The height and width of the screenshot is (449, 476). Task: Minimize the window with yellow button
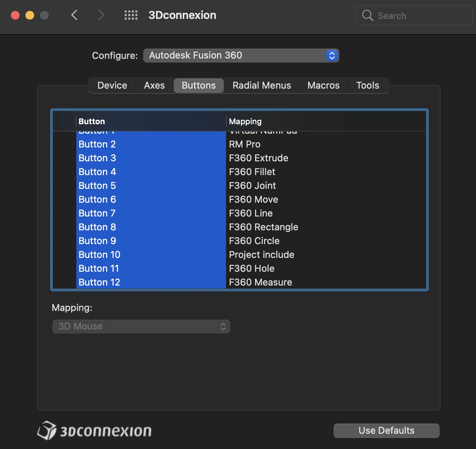30,15
